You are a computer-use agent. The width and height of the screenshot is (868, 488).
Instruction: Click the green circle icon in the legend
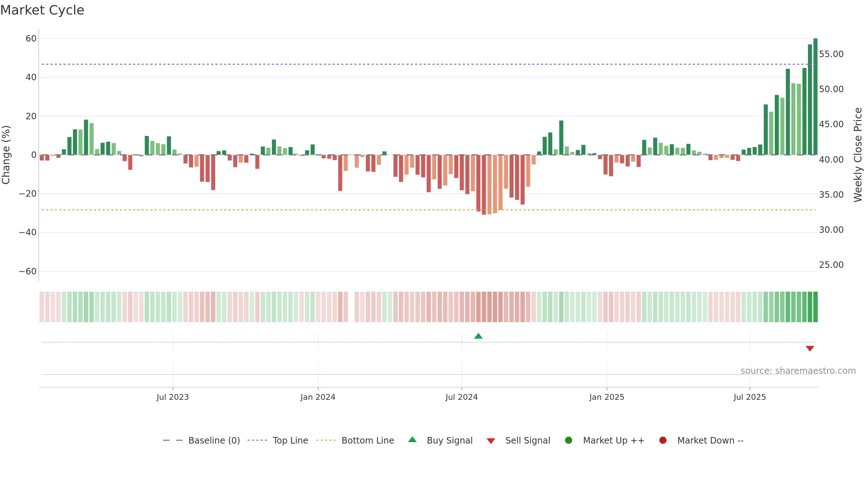(569, 440)
